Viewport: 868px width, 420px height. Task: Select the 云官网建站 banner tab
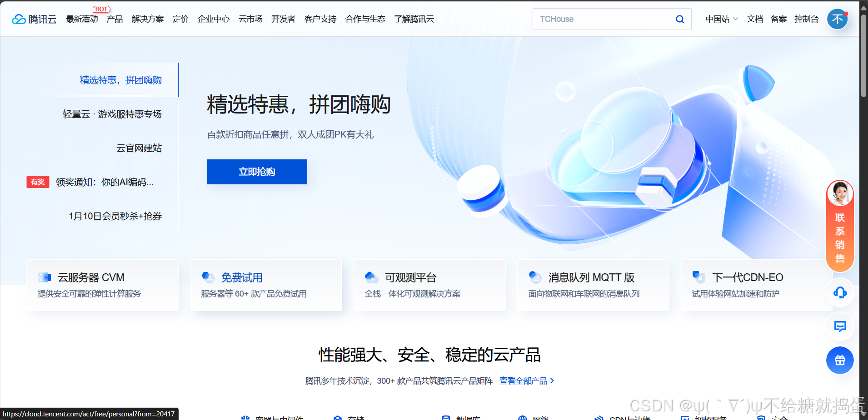(x=139, y=148)
